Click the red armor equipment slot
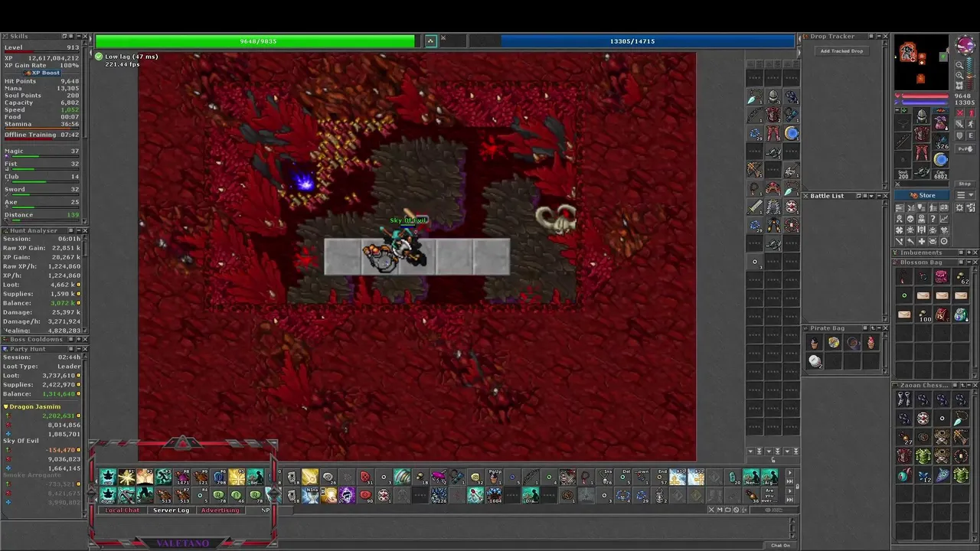 (923, 134)
